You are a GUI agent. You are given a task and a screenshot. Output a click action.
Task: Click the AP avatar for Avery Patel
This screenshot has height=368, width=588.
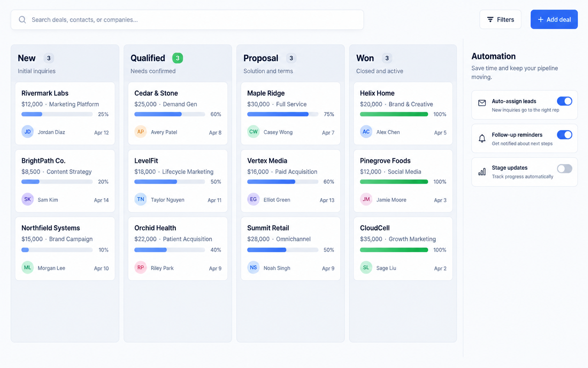coord(141,132)
